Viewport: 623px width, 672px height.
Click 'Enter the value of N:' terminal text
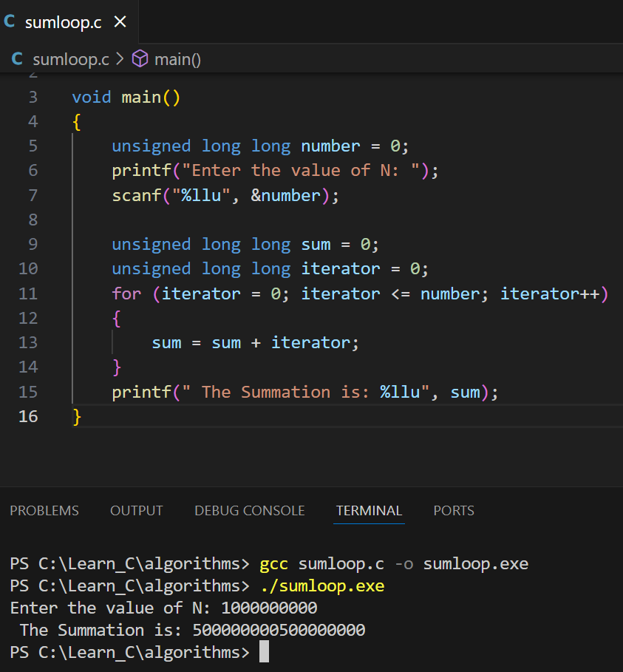coord(111,608)
